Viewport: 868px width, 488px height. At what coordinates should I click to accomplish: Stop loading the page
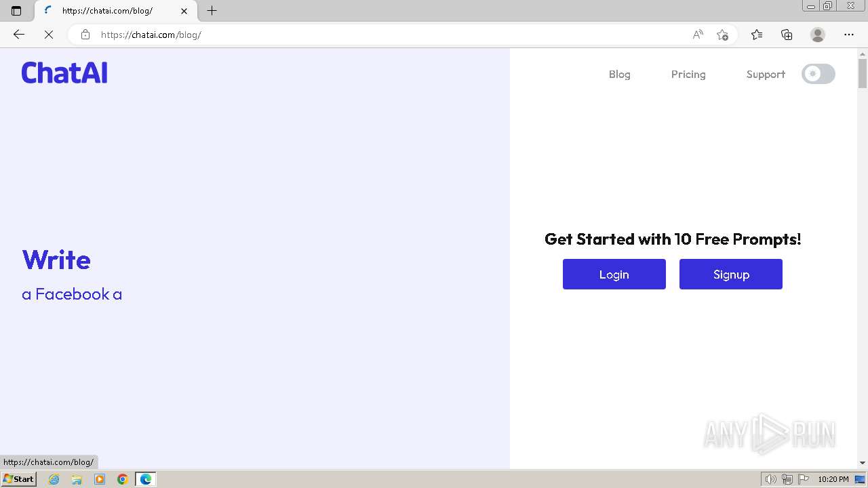pos(49,35)
